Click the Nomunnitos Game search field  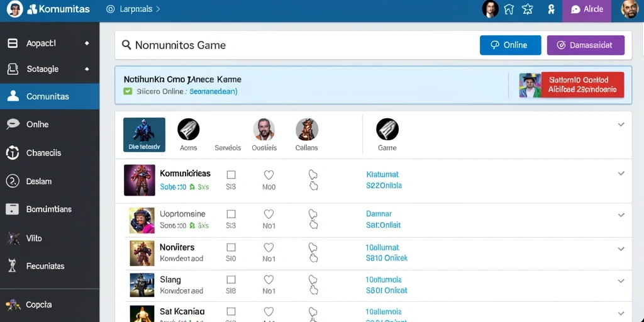tap(296, 45)
